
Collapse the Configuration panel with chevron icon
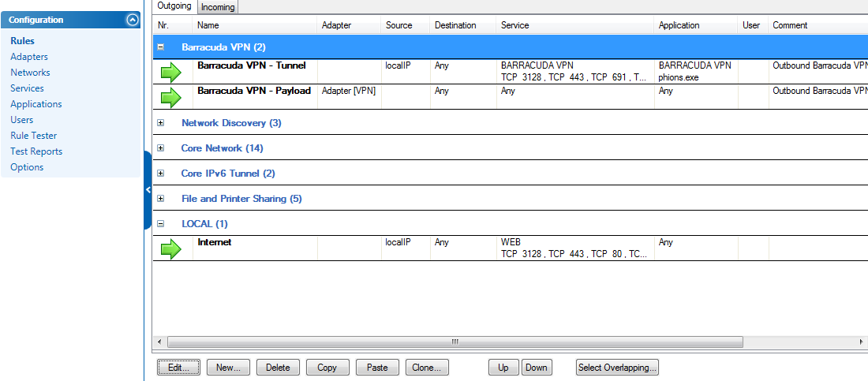(x=133, y=20)
